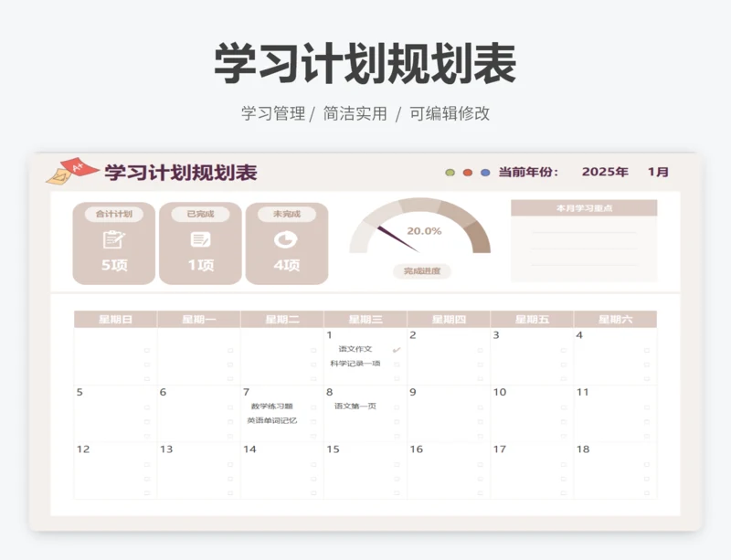
Task: Click the 5项 total plan count
Action: coord(114,265)
